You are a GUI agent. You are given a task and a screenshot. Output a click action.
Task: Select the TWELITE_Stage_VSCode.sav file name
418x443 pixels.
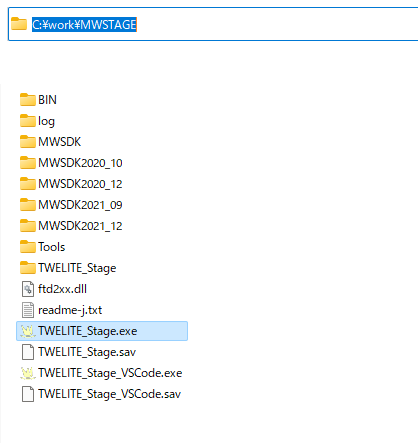[x=109, y=394]
